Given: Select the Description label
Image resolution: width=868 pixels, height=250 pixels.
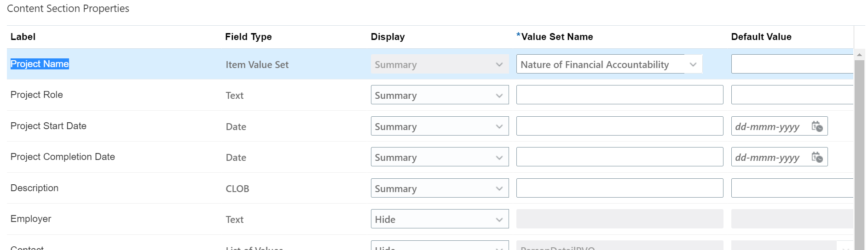Looking at the screenshot, I should click(x=35, y=188).
